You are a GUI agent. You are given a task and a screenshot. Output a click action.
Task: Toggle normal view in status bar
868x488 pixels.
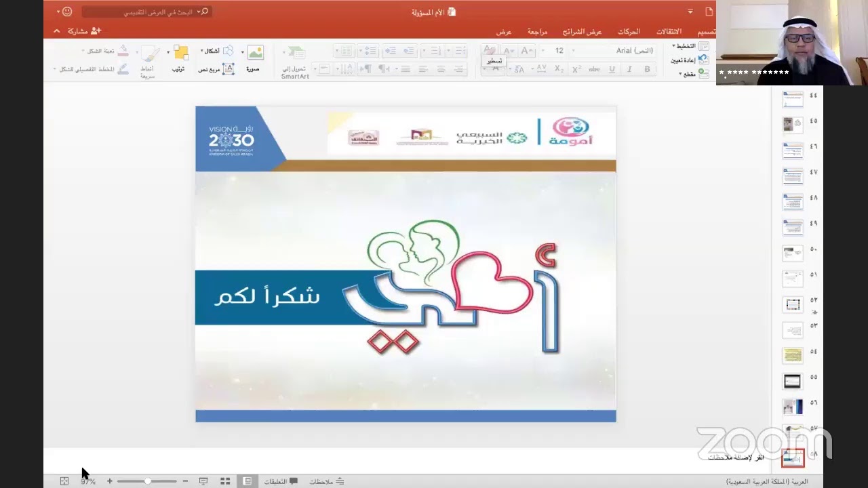pyautogui.click(x=248, y=481)
